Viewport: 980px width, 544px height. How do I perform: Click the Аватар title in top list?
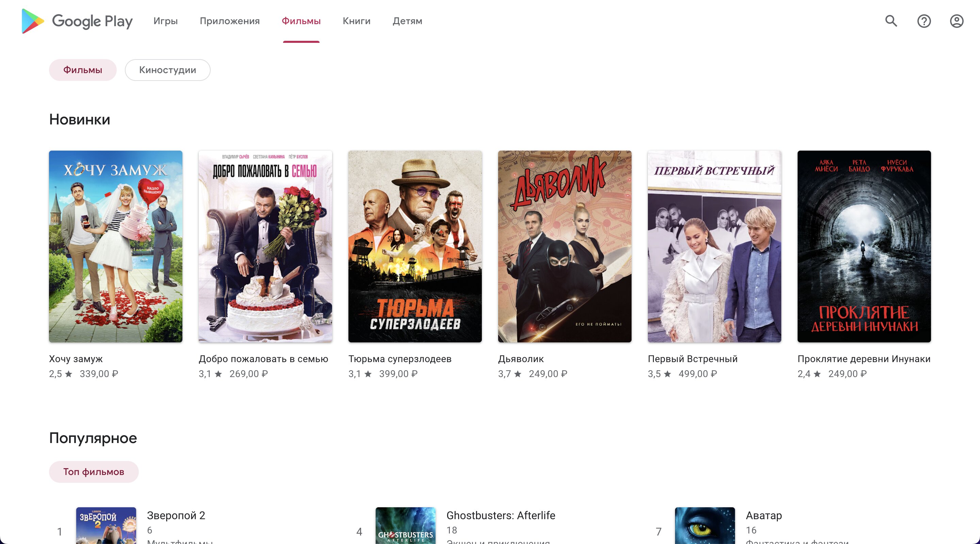(x=764, y=515)
